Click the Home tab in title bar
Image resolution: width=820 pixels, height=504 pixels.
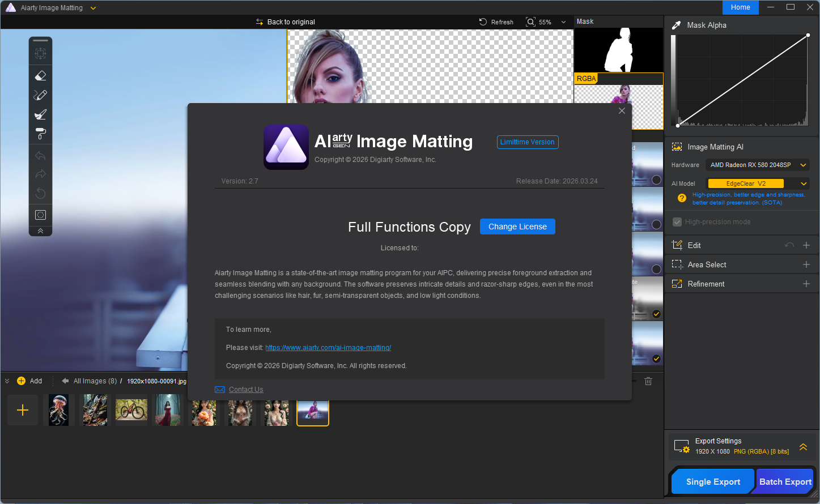[740, 7]
